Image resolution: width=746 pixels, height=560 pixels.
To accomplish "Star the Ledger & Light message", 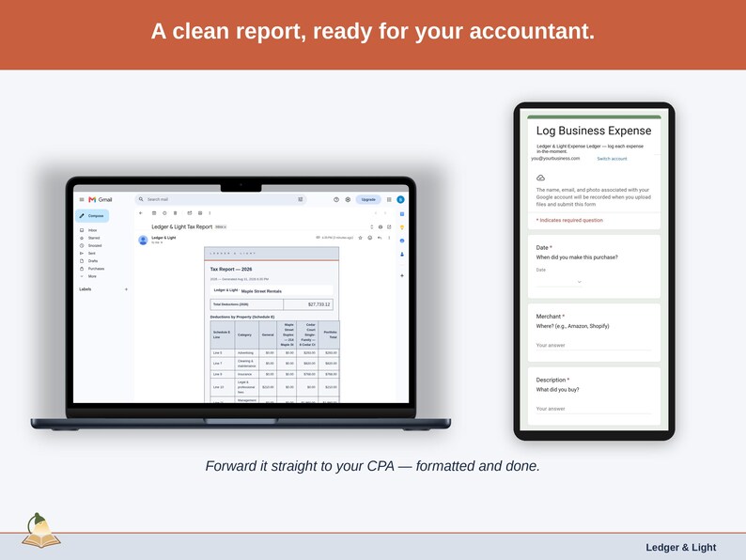I will (x=360, y=238).
